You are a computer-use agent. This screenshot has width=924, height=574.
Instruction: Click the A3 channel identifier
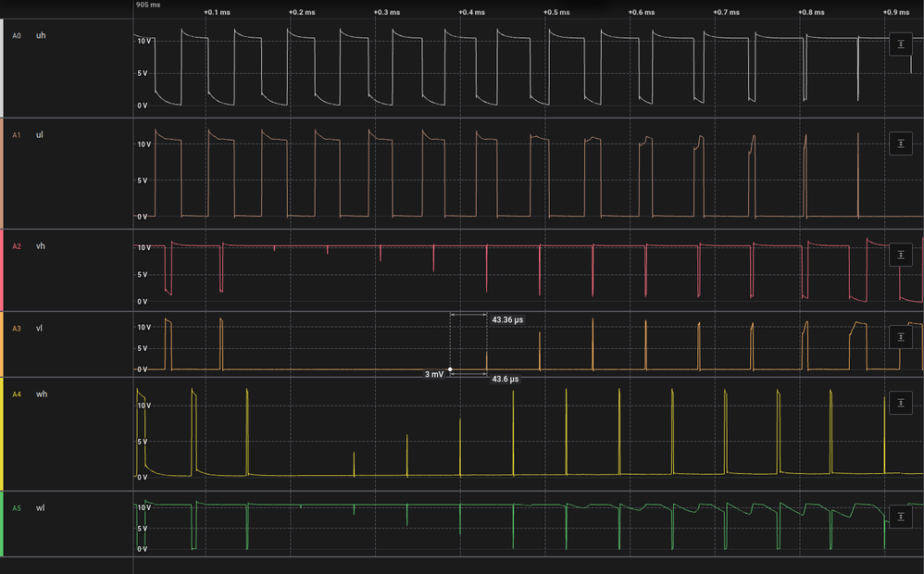[x=17, y=329]
